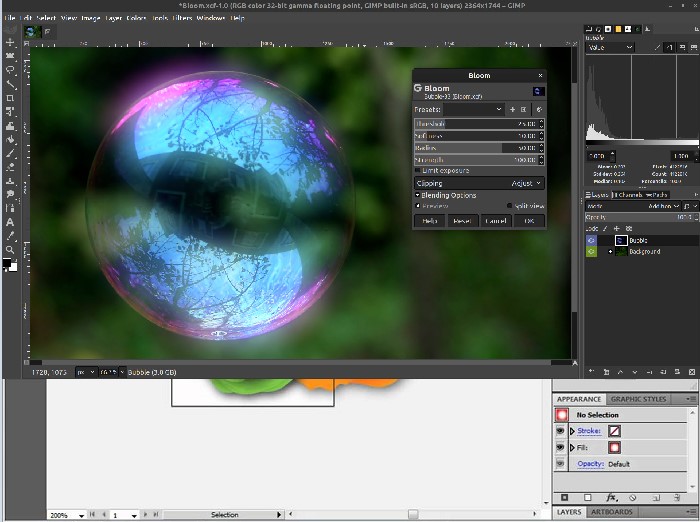The width and height of the screenshot is (700, 522).
Task: Hide the Background layer eye icon
Action: (591, 252)
